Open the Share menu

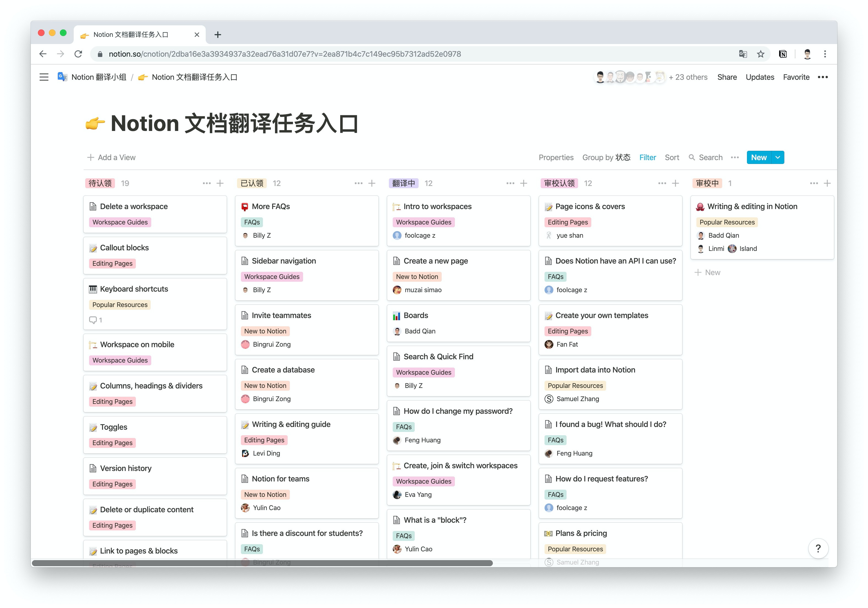point(727,77)
